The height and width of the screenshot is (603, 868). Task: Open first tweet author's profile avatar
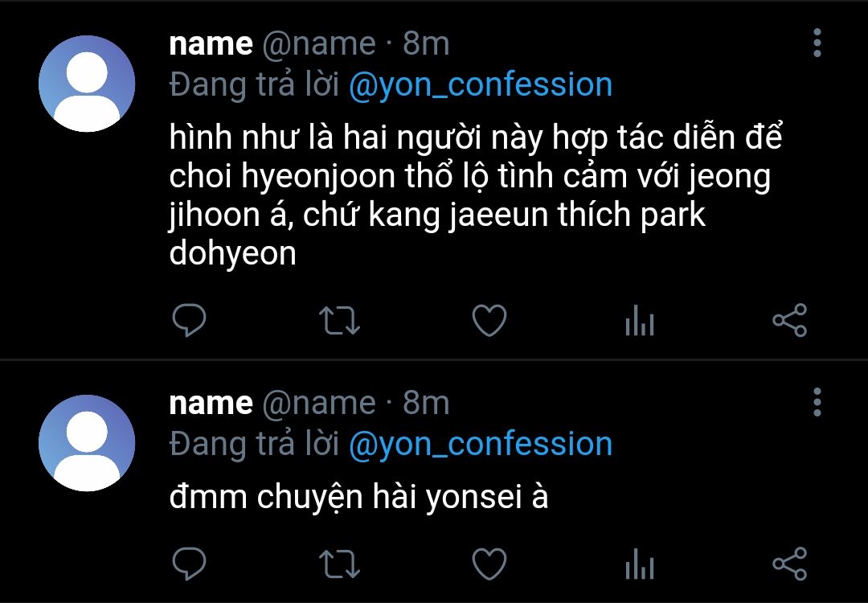[x=87, y=84]
